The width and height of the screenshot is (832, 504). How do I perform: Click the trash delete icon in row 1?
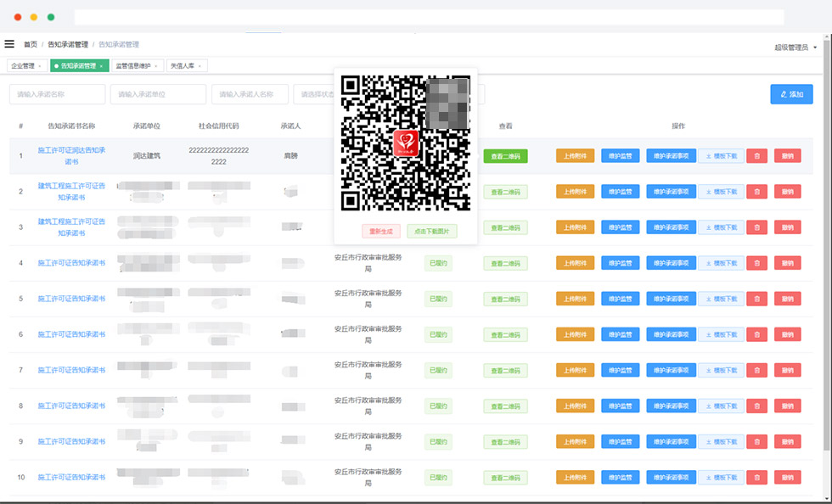tap(756, 156)
